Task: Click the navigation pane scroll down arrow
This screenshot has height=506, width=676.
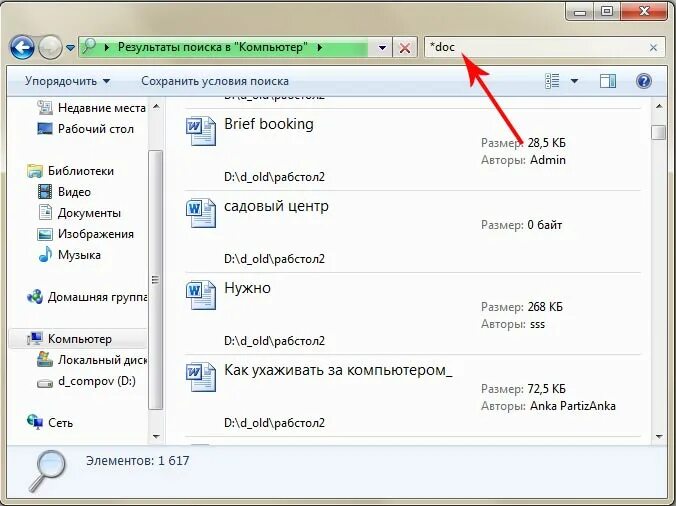Action: [156, 436]
